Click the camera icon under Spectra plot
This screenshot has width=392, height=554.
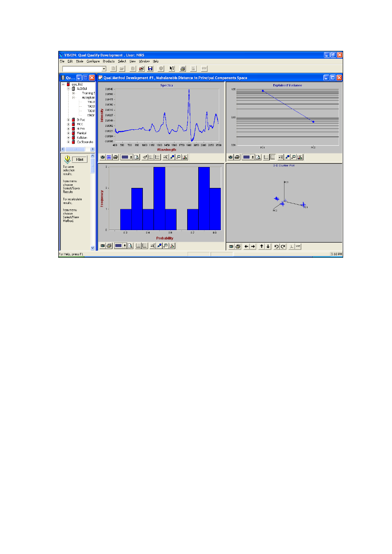pyautogui.click(x=103, y=157)
